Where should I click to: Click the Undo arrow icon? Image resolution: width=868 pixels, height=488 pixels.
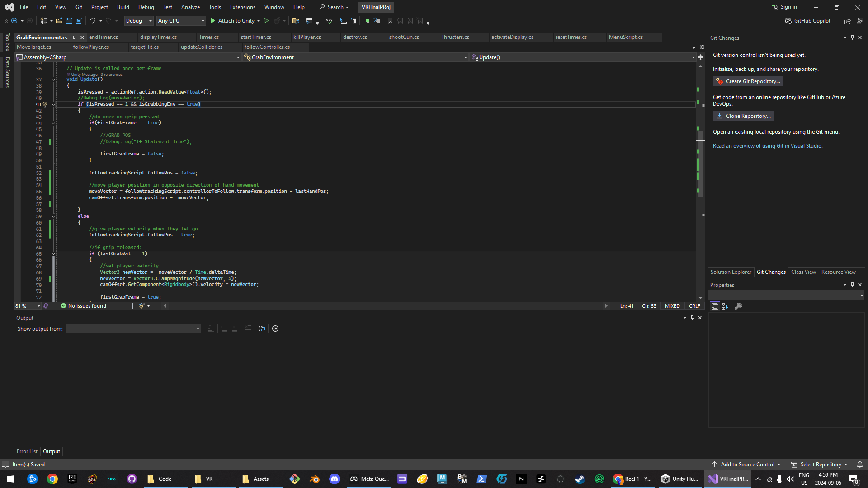(92, 21)
